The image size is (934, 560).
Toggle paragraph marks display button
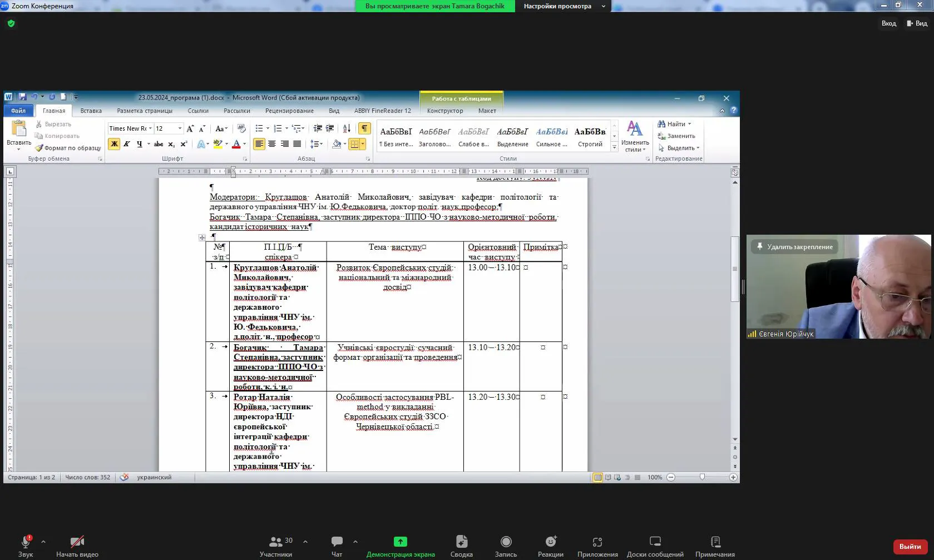[x=364, y=128]
